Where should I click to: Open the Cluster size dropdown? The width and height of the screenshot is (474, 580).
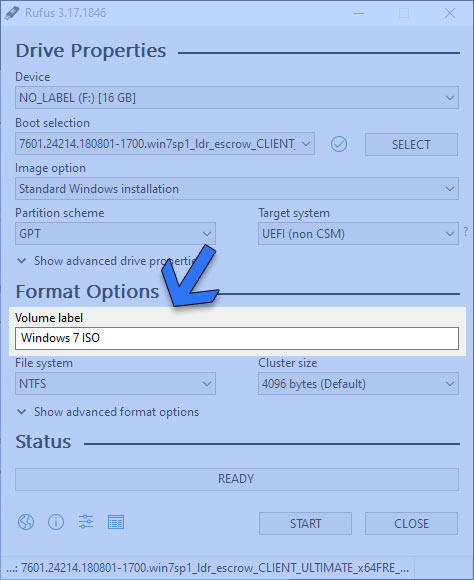[358, 384]
